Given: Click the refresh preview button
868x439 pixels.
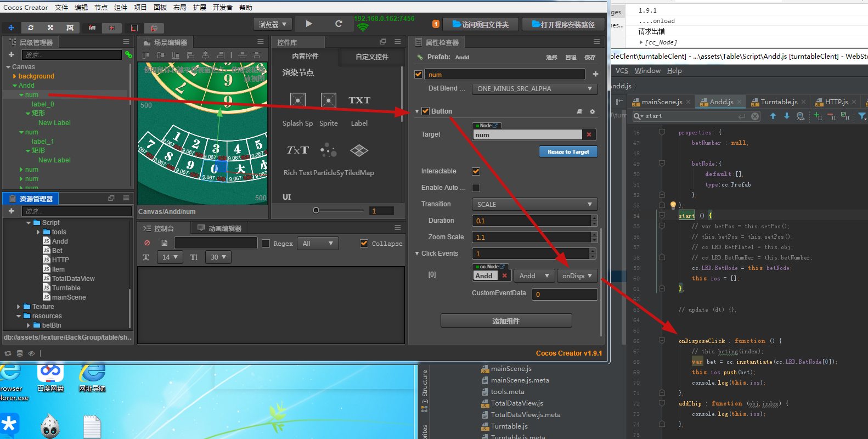Looking at the screenshot, I should [x=339, y=24].
